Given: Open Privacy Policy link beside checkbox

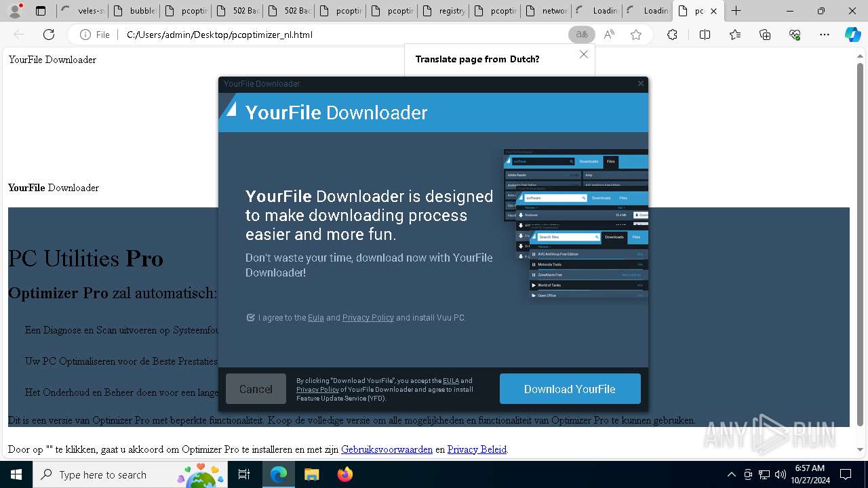Looking at the screenshot, I should (368, 317).
